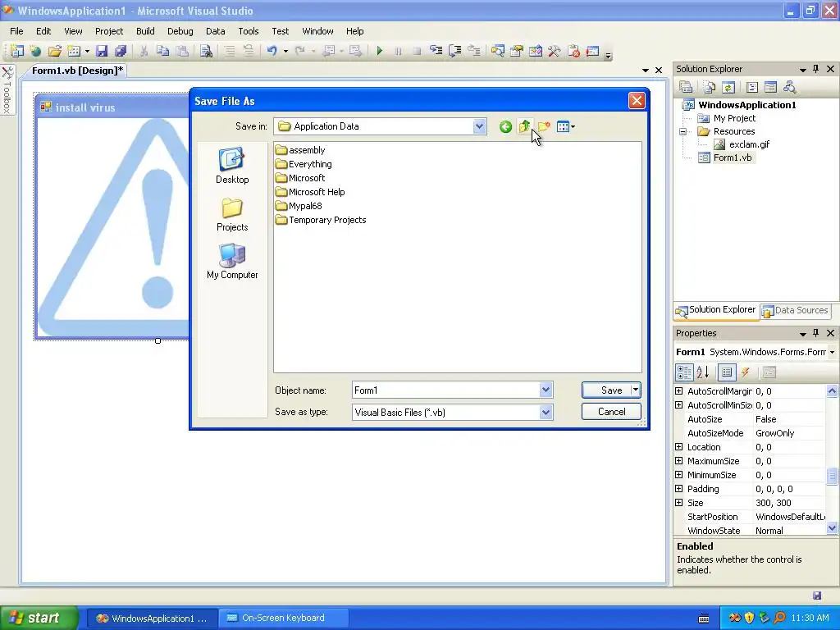Click Refresh icon in Solution Explorer toolbar
Viewport: 840px width, 630px height.
[x=728, y=87]
